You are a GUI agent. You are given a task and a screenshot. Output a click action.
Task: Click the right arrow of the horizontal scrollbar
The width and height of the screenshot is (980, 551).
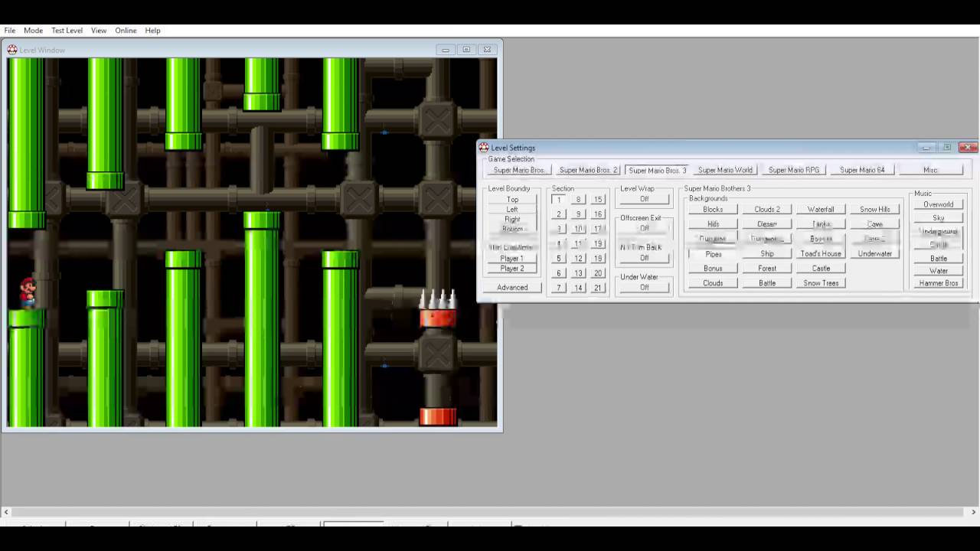click(974, 512)
